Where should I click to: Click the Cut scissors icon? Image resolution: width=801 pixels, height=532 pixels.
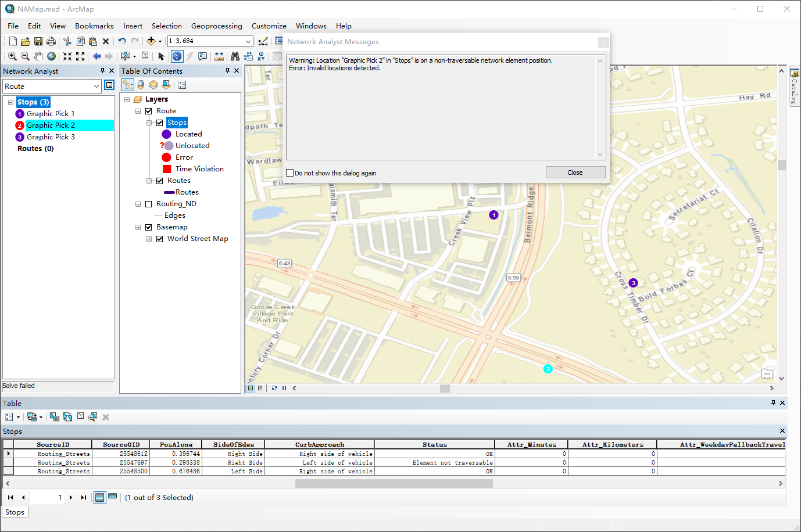point(67,41)
